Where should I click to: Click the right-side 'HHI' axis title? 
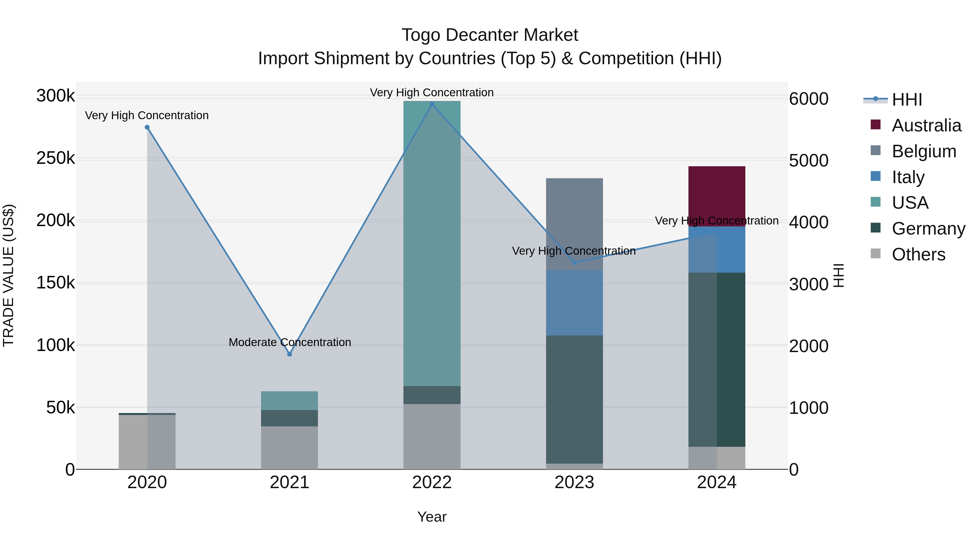tap(839, 275)
